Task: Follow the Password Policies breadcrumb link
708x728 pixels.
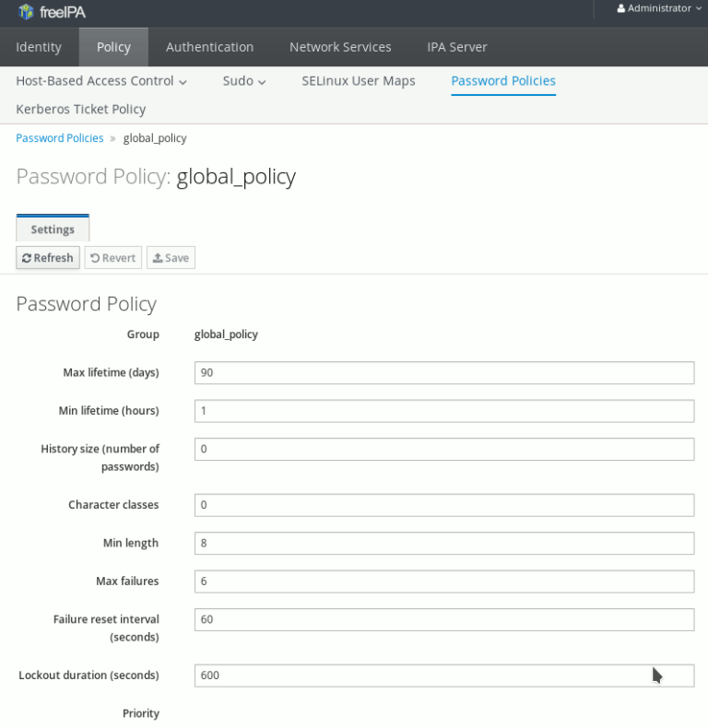Action: coord(60,138)
